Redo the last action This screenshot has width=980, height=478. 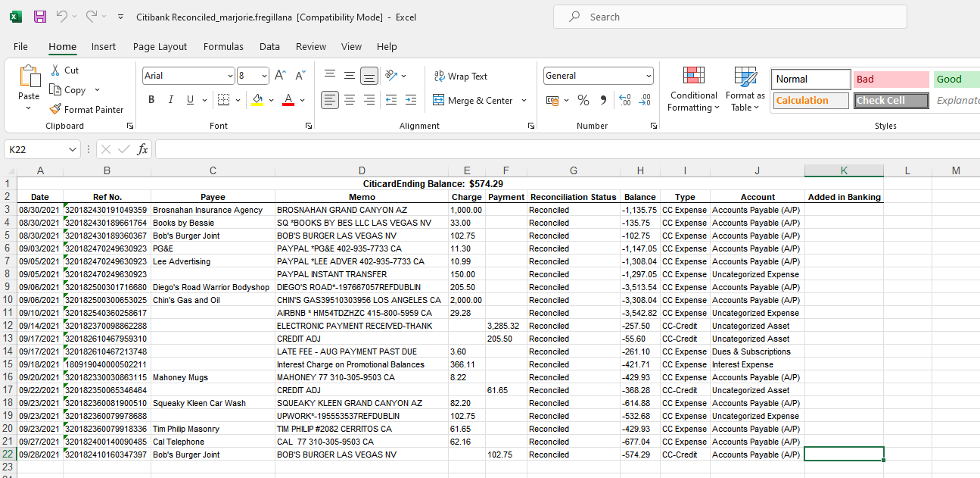[92, 17]
